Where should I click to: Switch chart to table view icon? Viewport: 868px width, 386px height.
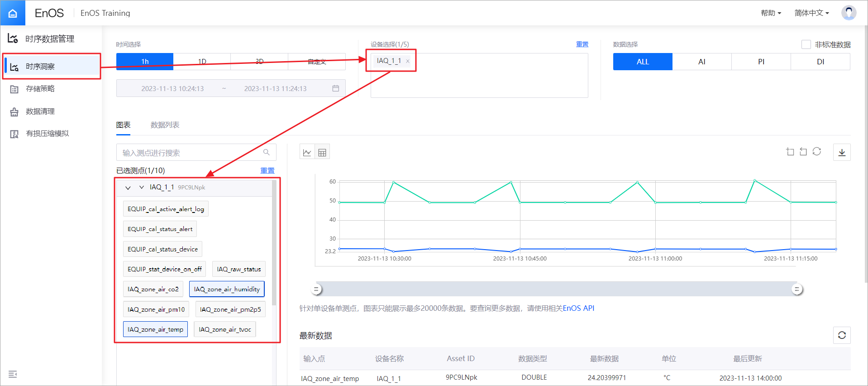(x=322, y=153)
